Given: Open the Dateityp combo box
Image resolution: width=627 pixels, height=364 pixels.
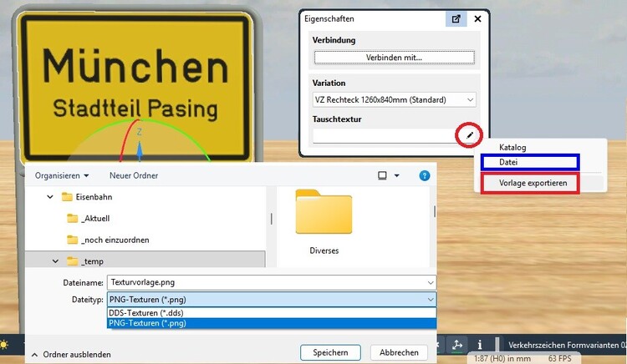Looking at the screenshot, I should tap(272, 300).
